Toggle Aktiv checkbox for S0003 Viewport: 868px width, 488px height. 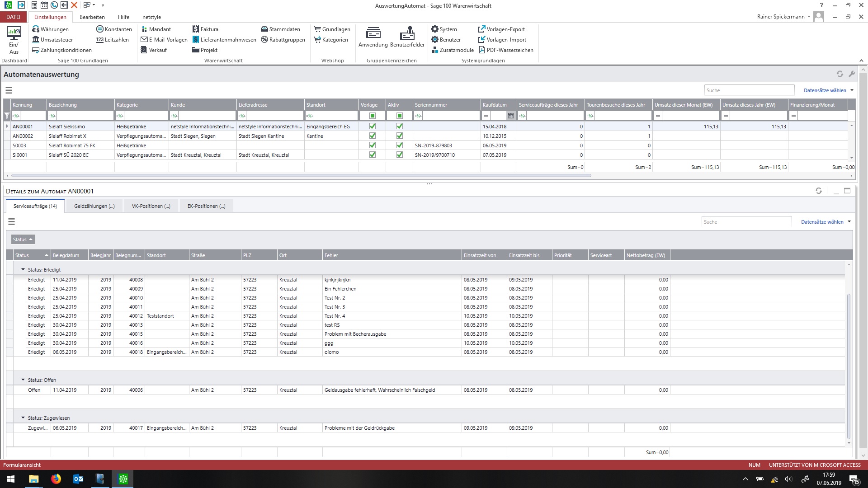pyautogui.click(x=400, y=145)
